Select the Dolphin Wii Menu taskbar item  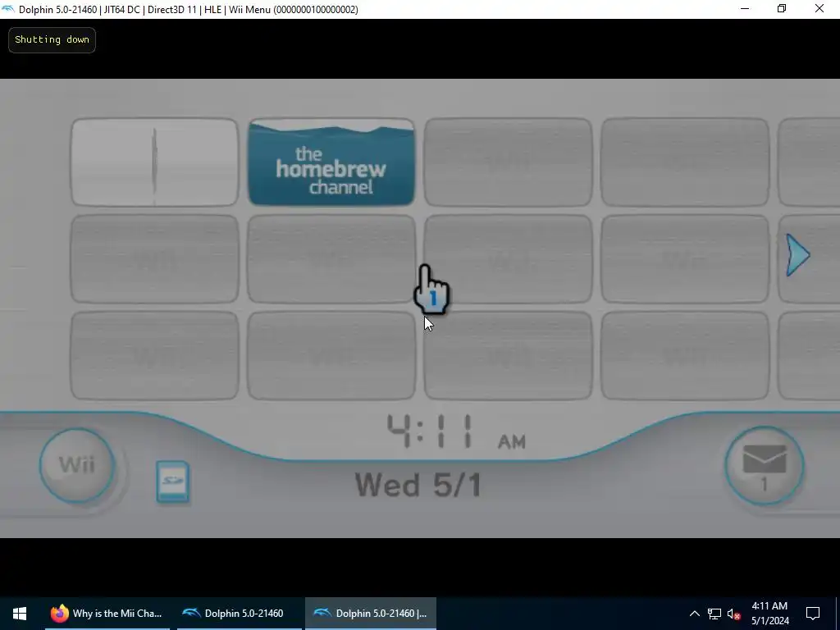tap(371, 614)
